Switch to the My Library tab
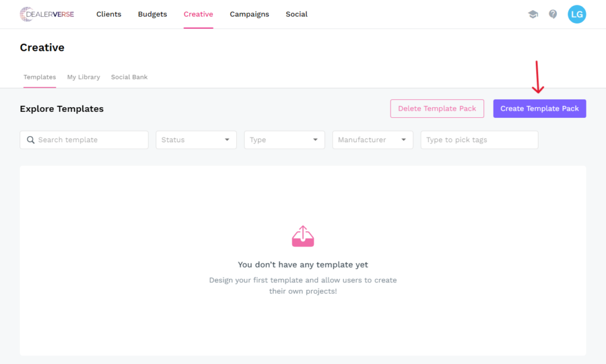606x364 pixels. coord(83,78)
